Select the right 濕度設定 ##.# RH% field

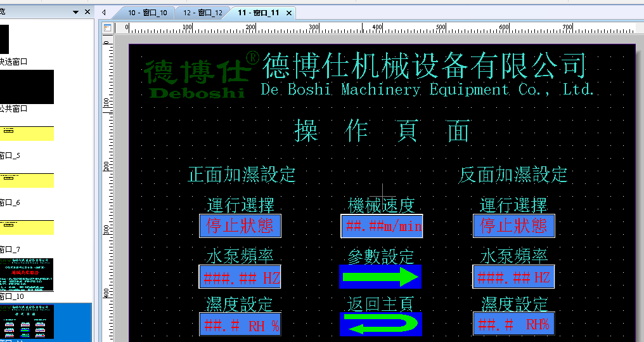(513, 324)
